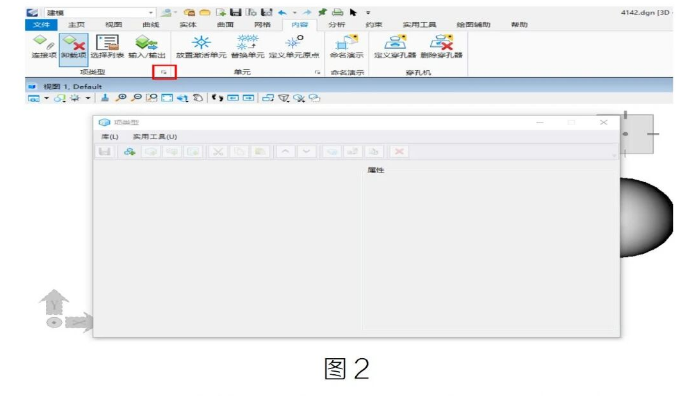Viewport: 697px width, 396px height.
Task: Open the quick access toolbar customize arrow
Action: click(368, 12)
